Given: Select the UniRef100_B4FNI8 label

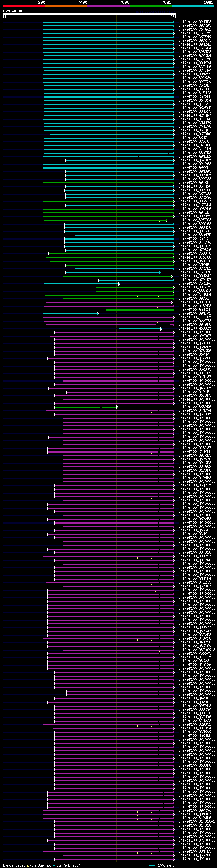Looking at the screenshot, I should [x=195, y=93].
